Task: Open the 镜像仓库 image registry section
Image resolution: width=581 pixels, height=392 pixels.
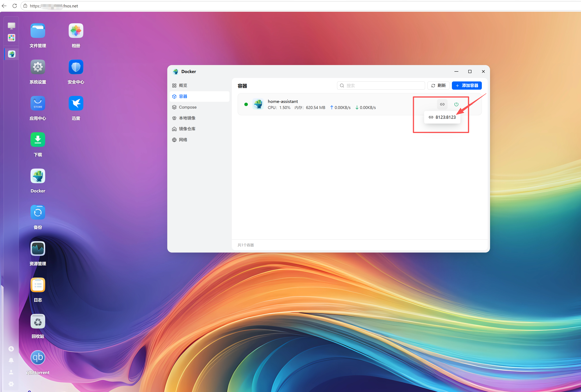Action: point(187,129)
